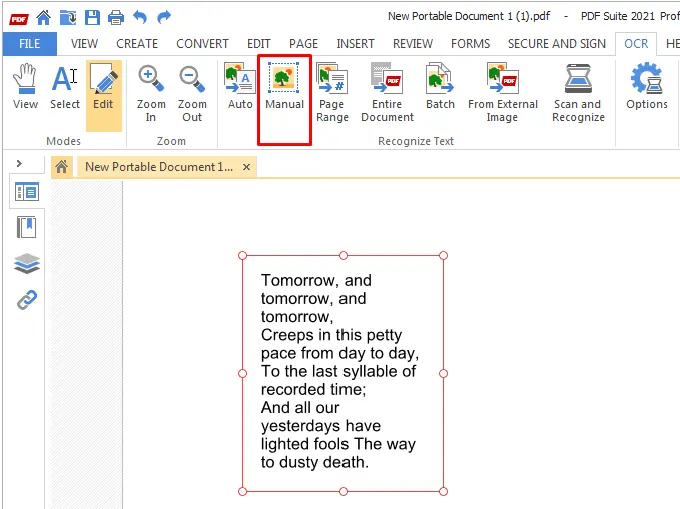
Task: Click the line "lighted fools The way"
Action: pos(338,444)
